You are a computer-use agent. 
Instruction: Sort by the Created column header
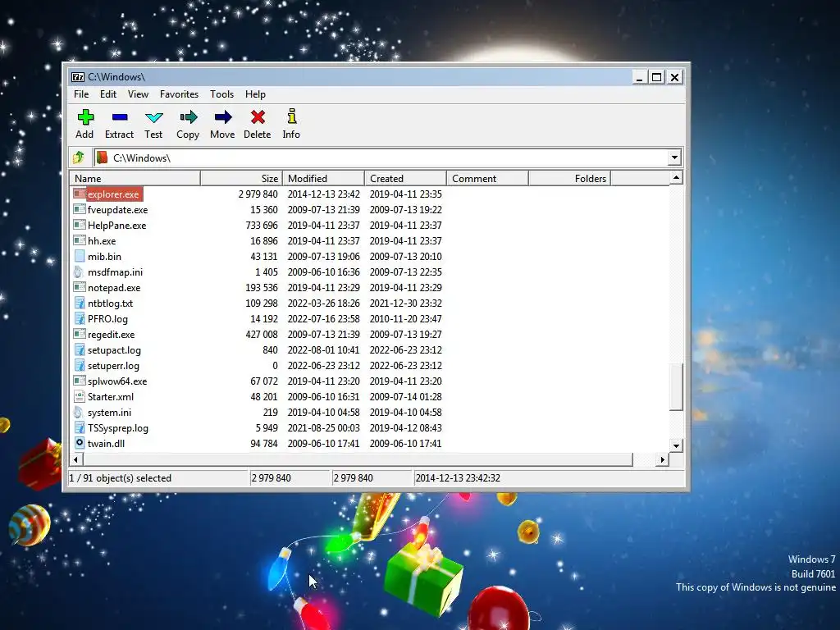[x=405, y=178]
